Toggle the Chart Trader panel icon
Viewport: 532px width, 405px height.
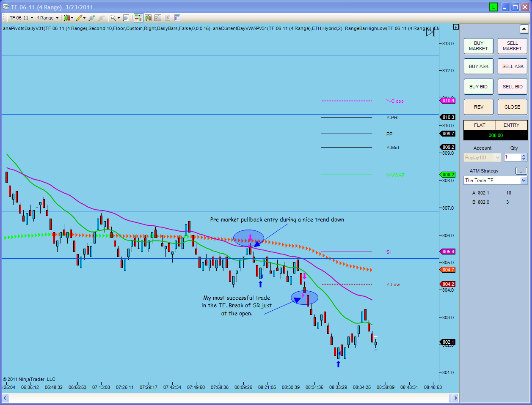coord(138,18)
